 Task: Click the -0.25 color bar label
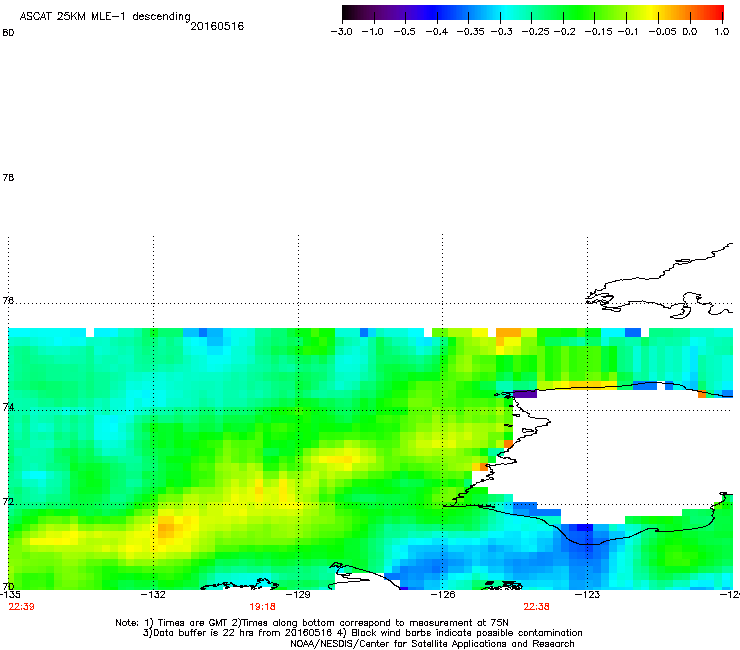[535, 32]
